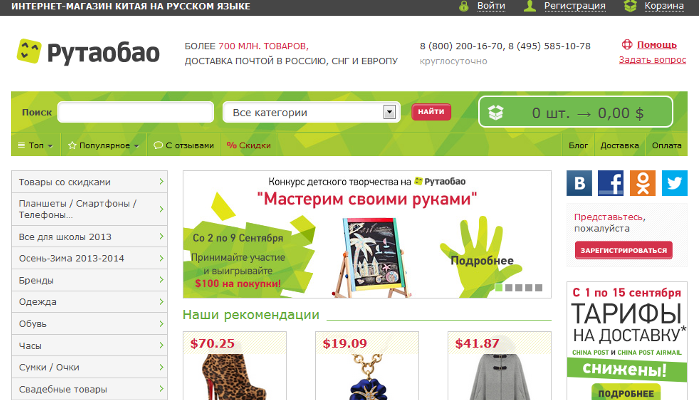Screen dimensions: 700x400
Task: Open the Доставка menu item
Action: point(619,145)
